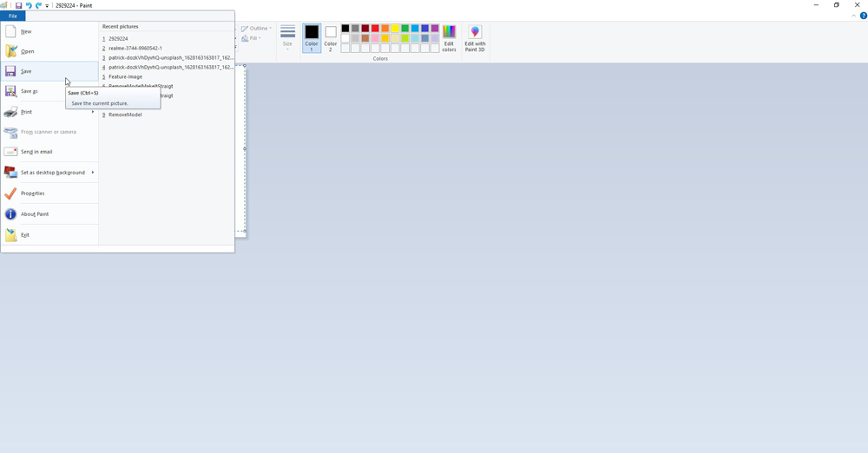Select the Color 2 button

(331, 37)
